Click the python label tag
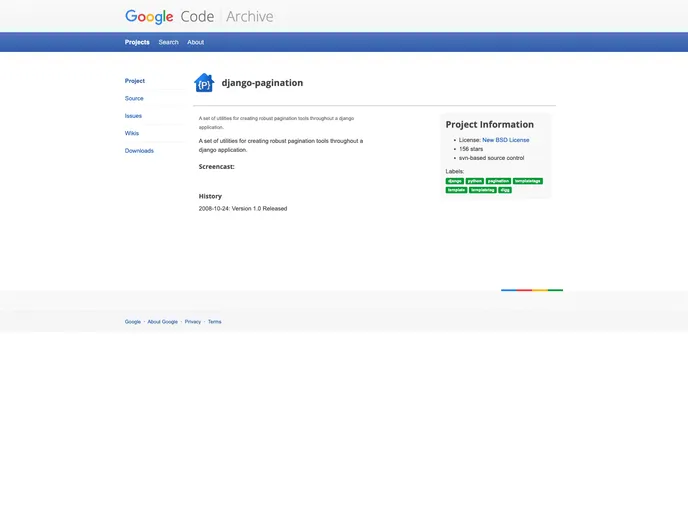 pyautogui.click(x=475, y=181)
